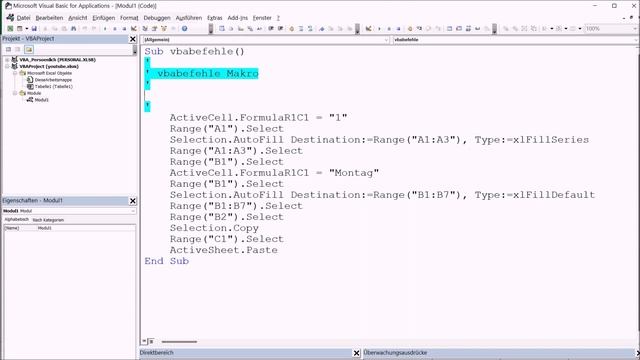The image size is (640, 360).
Task: Click the 'End Sub' code line
Action: (x=167, y=261)
